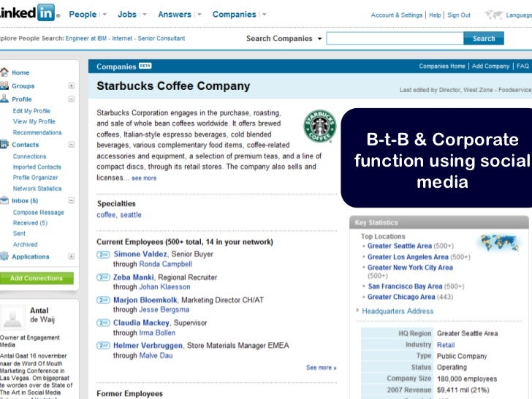Click Compose Message
This screenshot has width=532, height=399.
click(38, 213)
